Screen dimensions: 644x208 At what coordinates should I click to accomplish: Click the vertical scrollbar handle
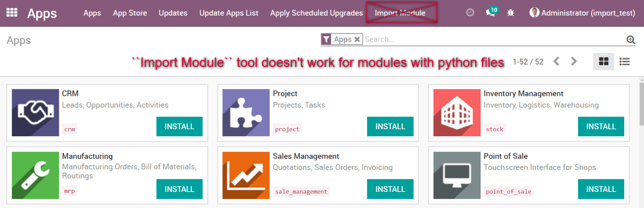(x=642, y=104)
